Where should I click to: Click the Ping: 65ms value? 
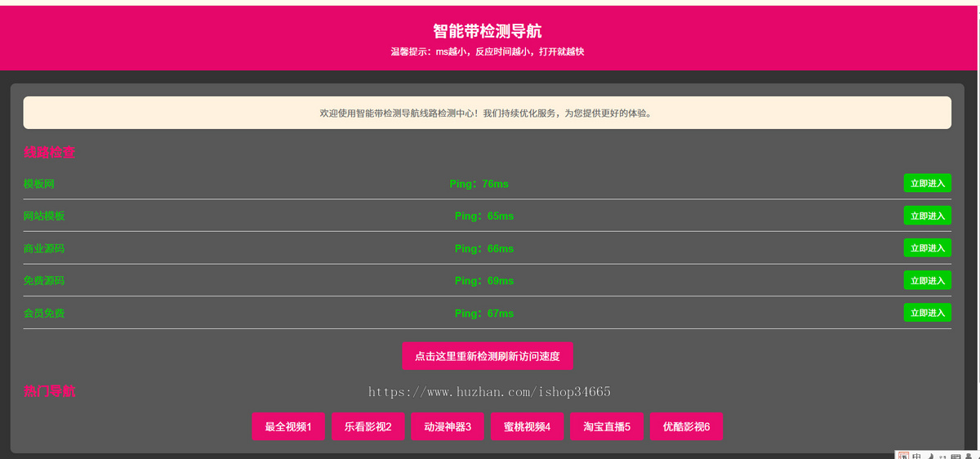[484, 216]
